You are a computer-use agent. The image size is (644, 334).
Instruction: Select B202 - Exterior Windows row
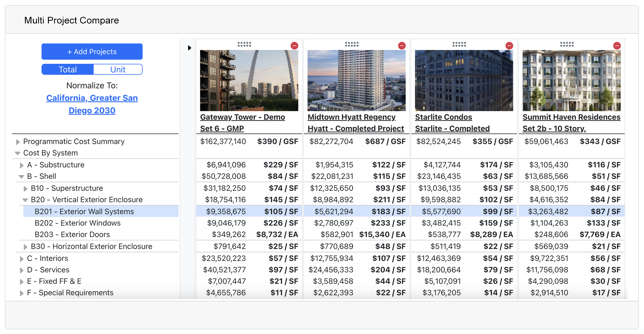[x=77, y=223]
